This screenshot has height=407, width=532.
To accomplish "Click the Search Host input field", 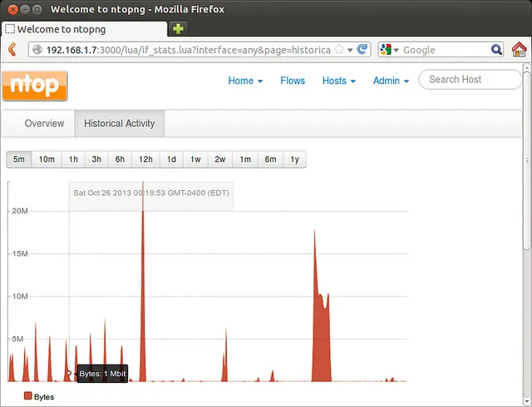I will (469, 80).
